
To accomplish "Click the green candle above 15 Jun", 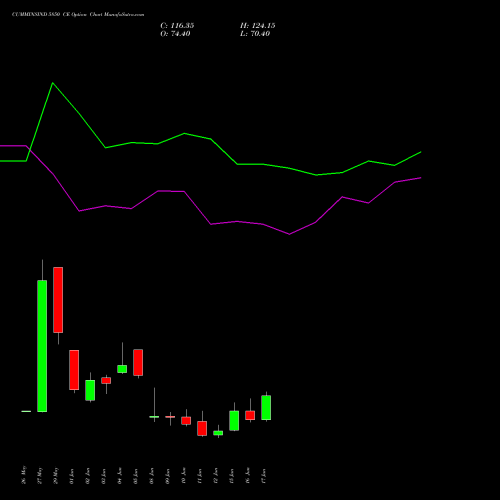I will pyautogui.click(x=234, y=421).
